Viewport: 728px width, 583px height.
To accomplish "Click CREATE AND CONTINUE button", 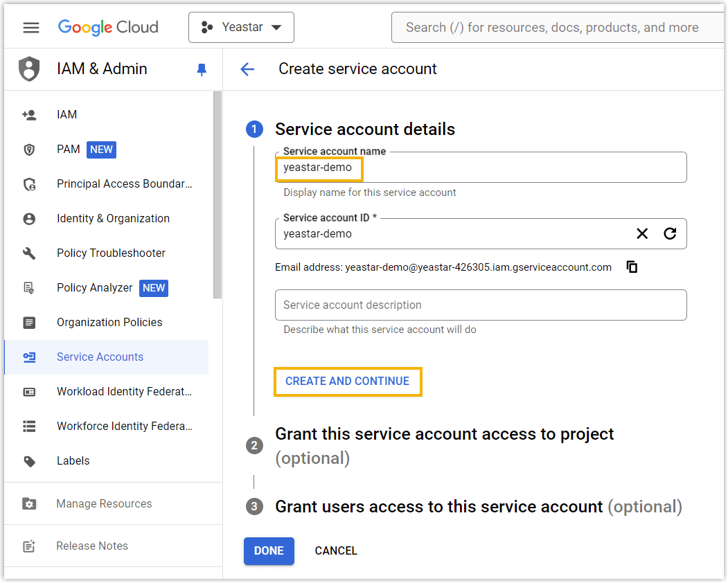I will click(x=348, y=382).
